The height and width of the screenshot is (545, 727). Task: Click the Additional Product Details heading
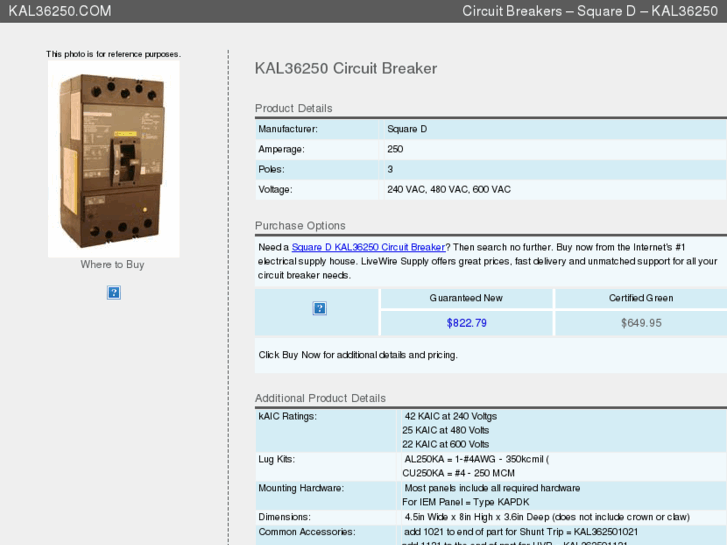click(320, 398)
